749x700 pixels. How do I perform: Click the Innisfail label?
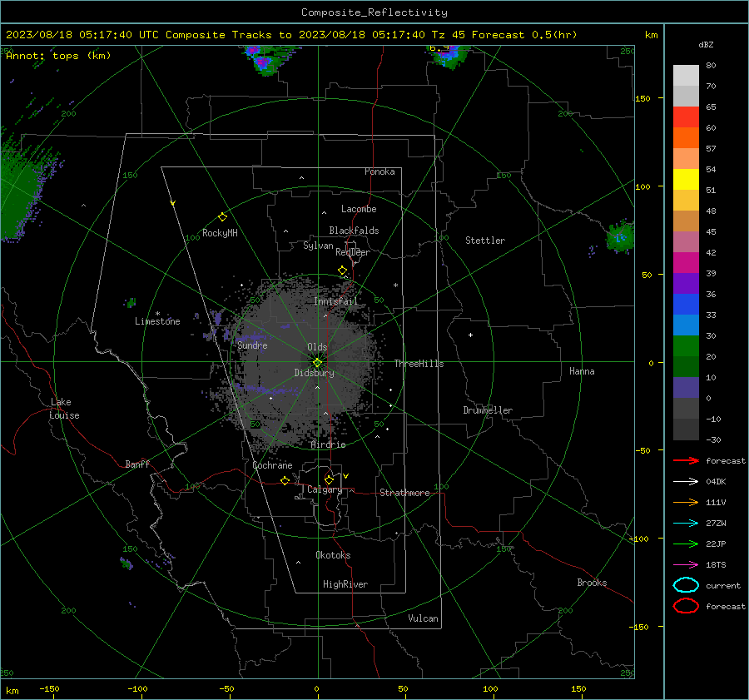click(335, 301)
